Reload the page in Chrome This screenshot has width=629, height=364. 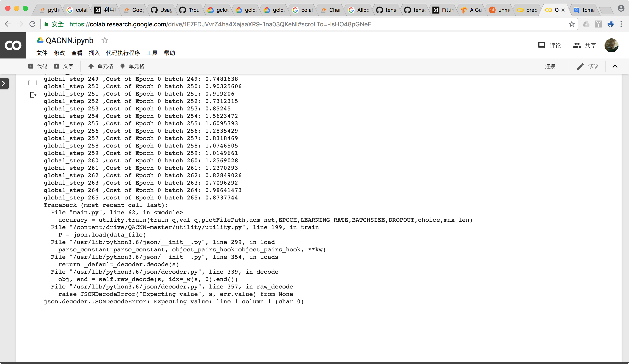click(x=33, y=24)
